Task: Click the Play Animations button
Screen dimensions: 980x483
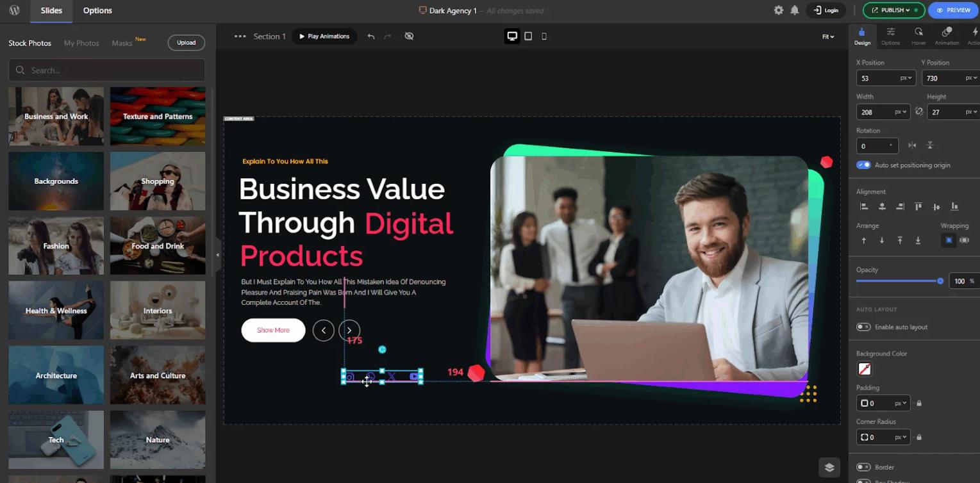Action: (324, 37)
